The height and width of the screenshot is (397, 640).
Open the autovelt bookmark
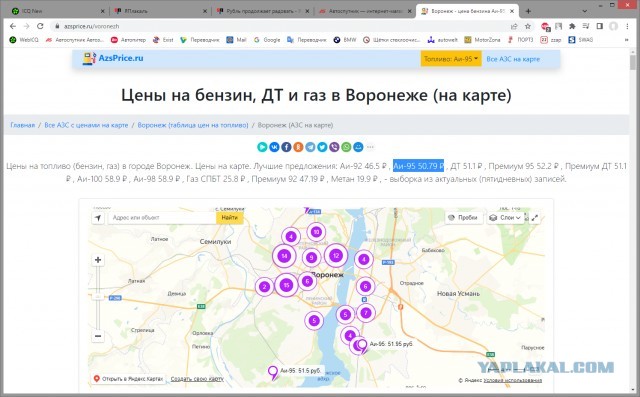443,40
